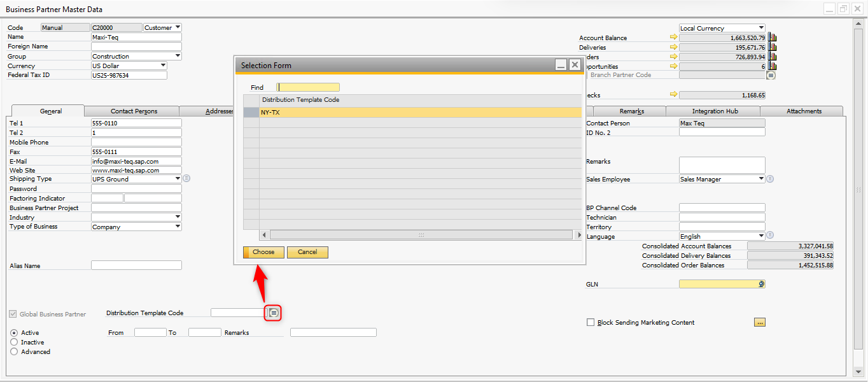Viewport: 868px width, 382px height.
Task: Enable Block Sending Marketing Content checkbox
Action: 591,322
